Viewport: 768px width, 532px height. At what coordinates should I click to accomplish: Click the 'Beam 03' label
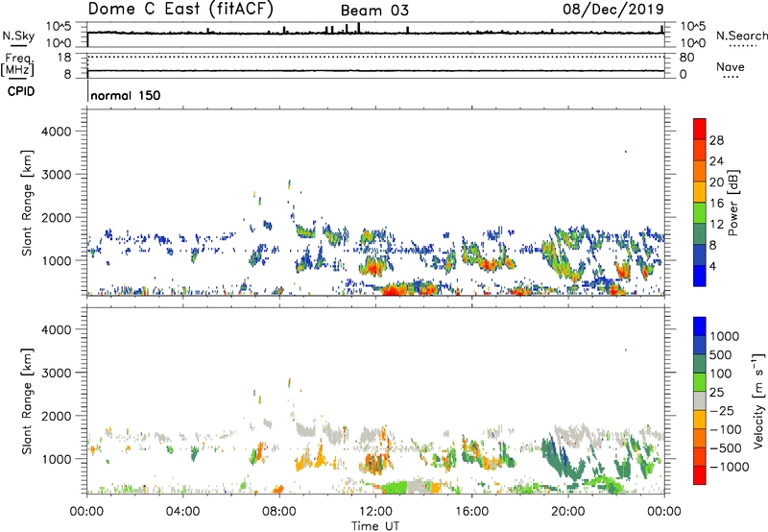pyautogui.click(x=374, y=11)
